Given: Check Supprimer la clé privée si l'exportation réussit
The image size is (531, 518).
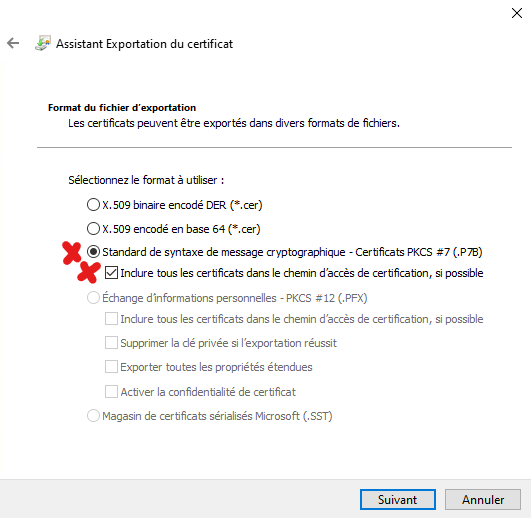Looking at the screenshot, I should [x=111, y=343].
